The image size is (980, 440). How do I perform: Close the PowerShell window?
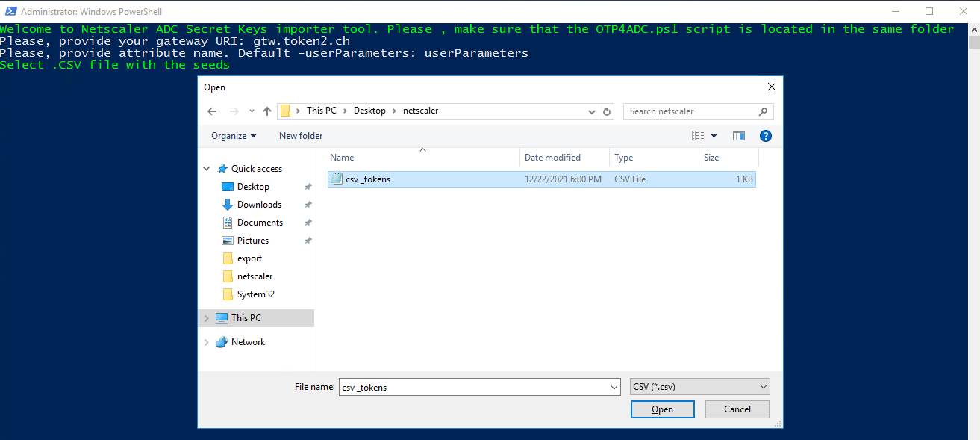pyautogui.click(x=963, y=11)
